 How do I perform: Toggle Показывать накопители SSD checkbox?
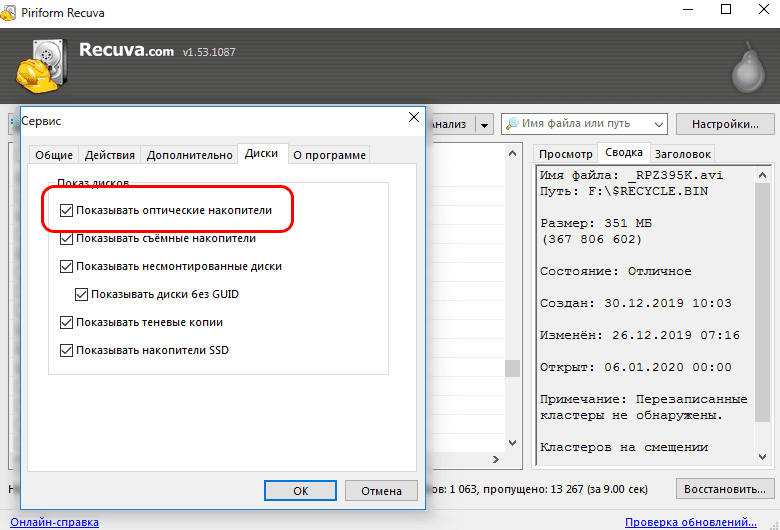(66, 350)
